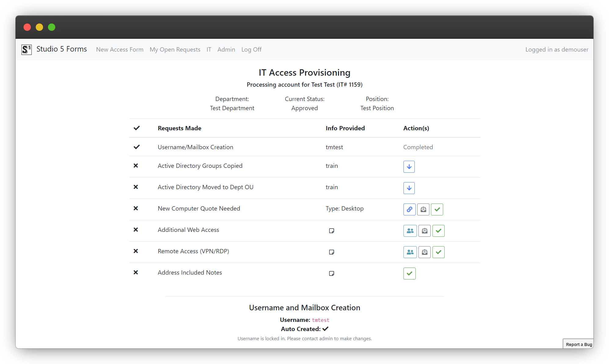
Task: Log Off from the navbar
Action: point(251,49)
